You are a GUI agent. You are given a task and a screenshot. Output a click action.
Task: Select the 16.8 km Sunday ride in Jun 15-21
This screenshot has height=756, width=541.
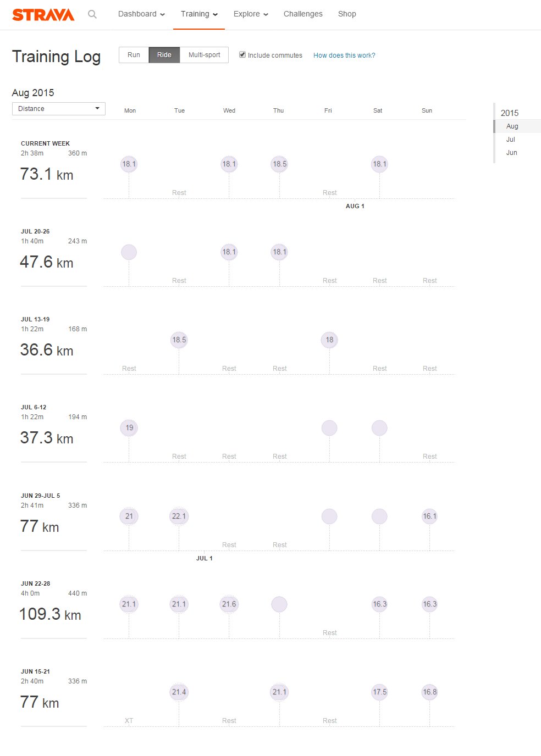click(x=429, y=692)
